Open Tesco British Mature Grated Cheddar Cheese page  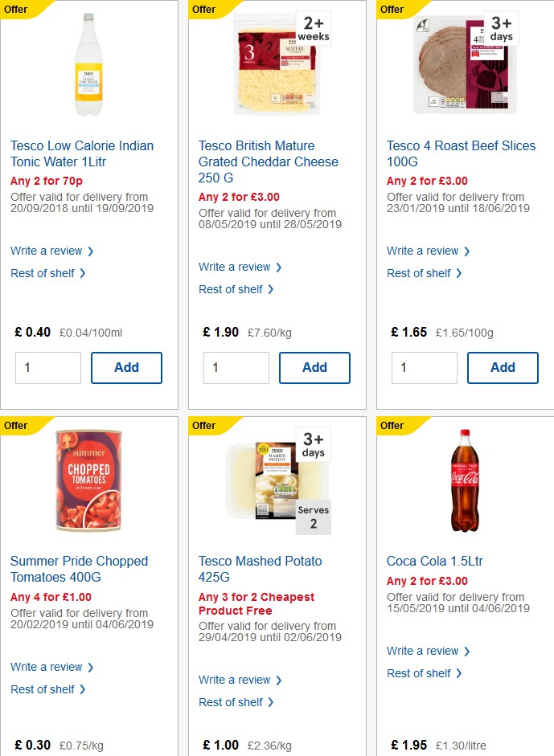point(268,161)
